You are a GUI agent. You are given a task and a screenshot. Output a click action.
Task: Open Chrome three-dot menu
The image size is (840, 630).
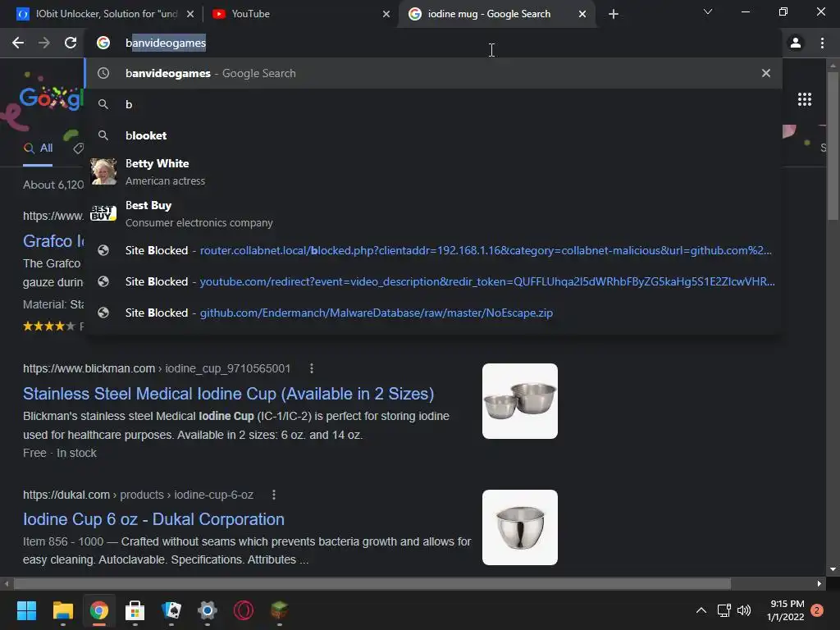coord(822,43)
